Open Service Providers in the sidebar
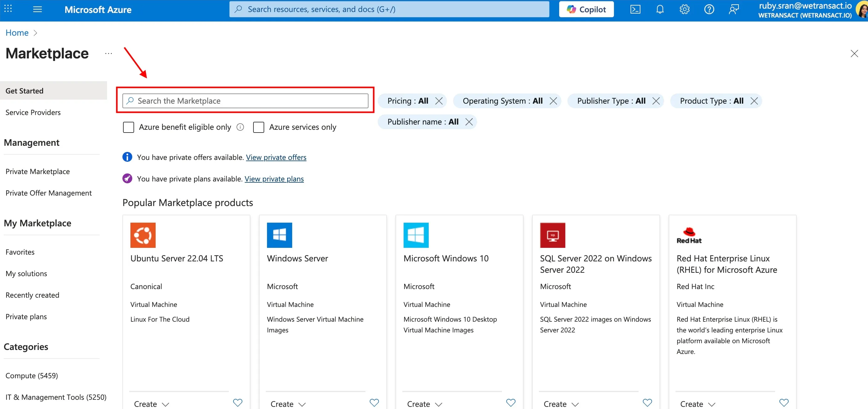 coord(33,112)
